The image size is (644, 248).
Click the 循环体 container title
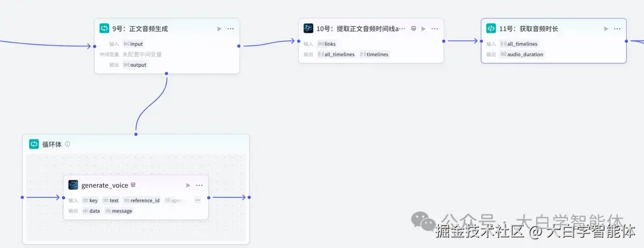click(52, 144)
